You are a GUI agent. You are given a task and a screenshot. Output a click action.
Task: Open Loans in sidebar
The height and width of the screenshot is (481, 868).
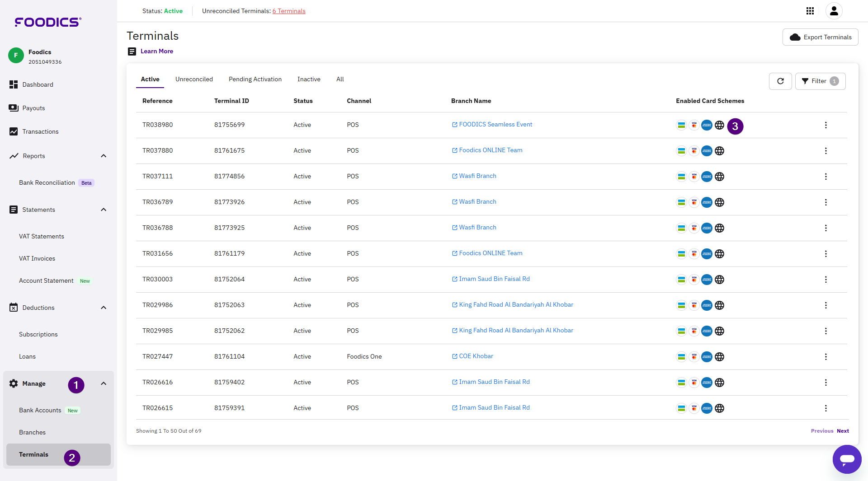[x=27, y=356]
